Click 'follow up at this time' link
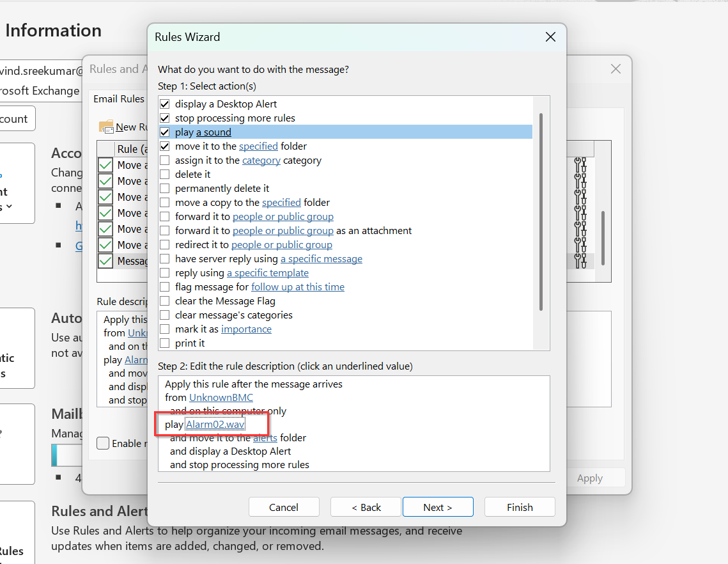 coord(297,286)
